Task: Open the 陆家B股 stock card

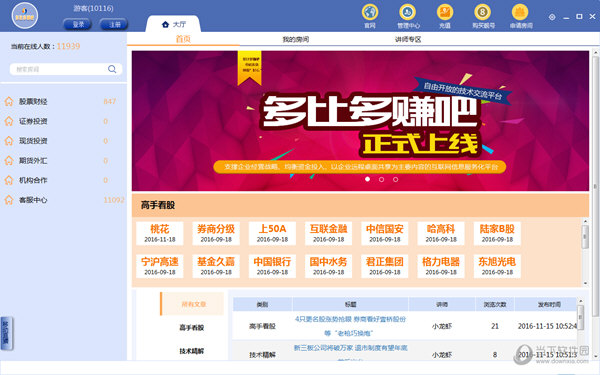Action: (497, 233)
